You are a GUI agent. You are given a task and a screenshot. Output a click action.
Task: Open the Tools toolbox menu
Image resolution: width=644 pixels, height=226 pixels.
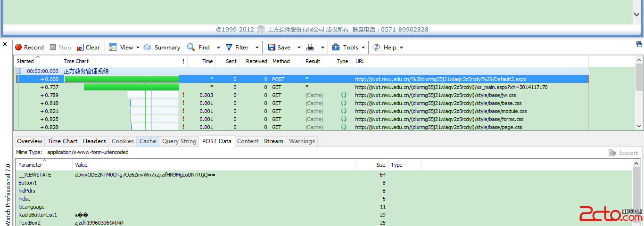345,47
